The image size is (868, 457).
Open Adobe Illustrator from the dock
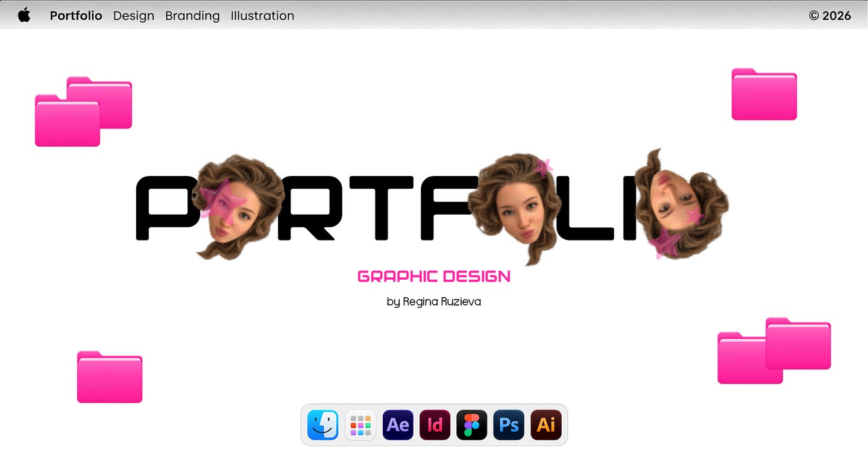[546, 425]
